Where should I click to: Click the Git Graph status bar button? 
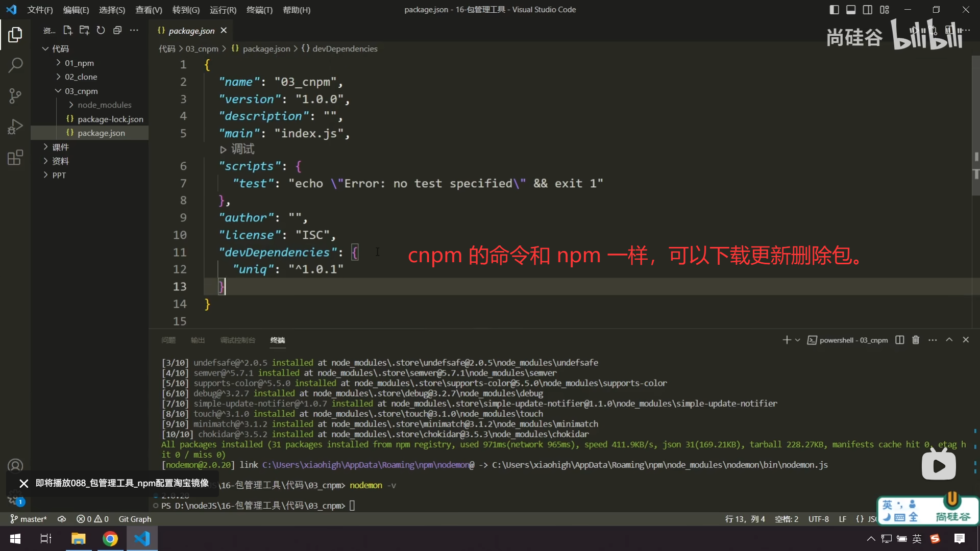click(x=135, y=519)
